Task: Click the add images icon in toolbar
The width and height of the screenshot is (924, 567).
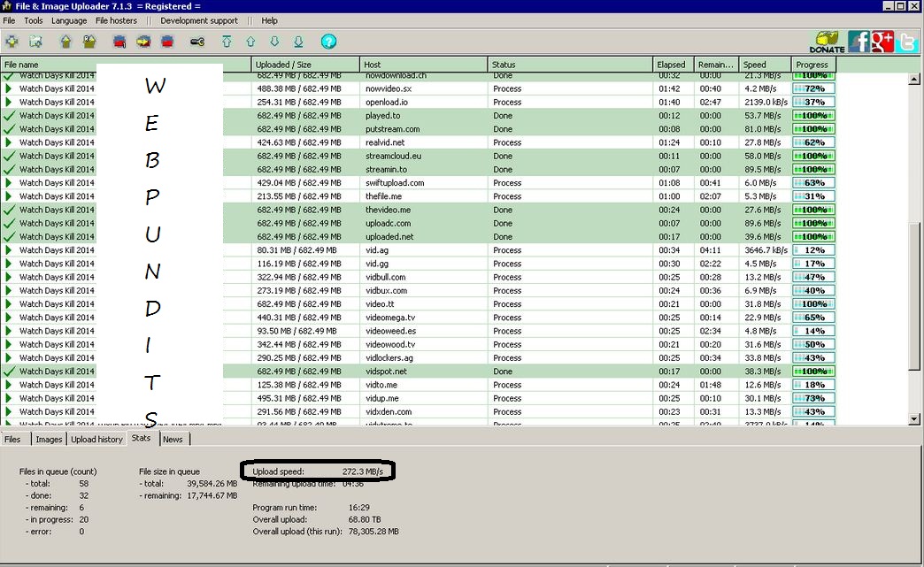Action: pos(36,42)
